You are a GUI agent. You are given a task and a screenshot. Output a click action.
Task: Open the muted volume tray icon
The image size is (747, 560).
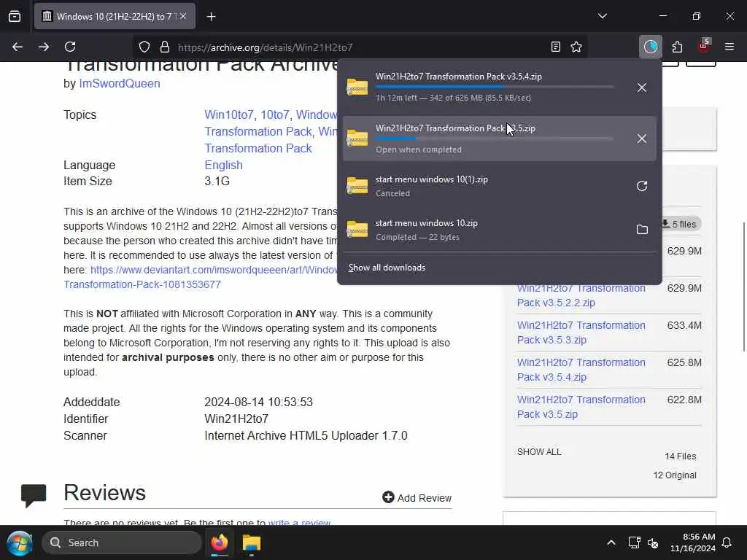[653, 542]
